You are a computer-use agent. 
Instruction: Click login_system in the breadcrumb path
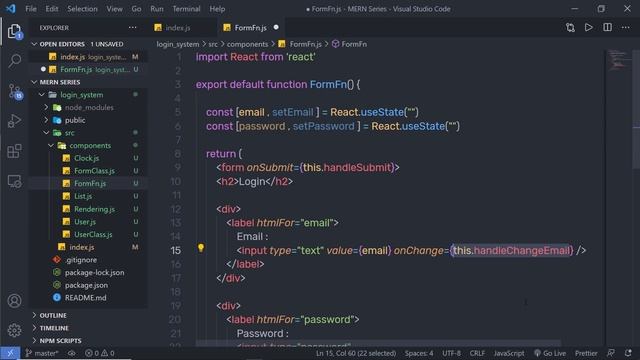pyautogui.click(x=178, y=44)
